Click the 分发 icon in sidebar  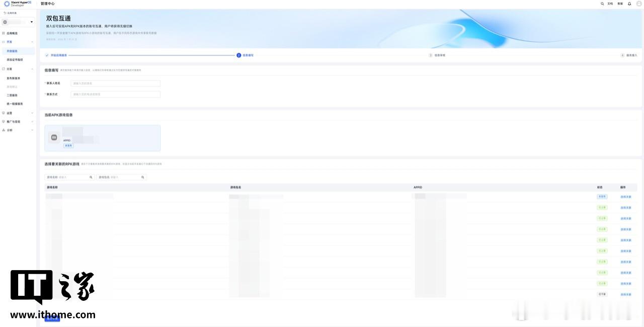point(4,69)
